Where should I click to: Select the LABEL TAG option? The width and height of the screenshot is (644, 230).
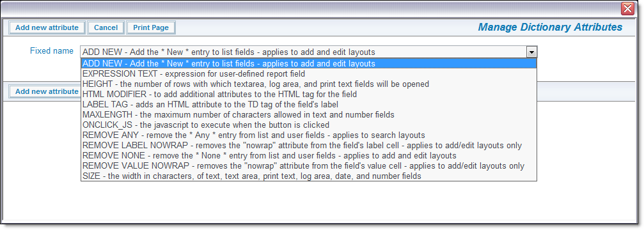coord(308,105)
